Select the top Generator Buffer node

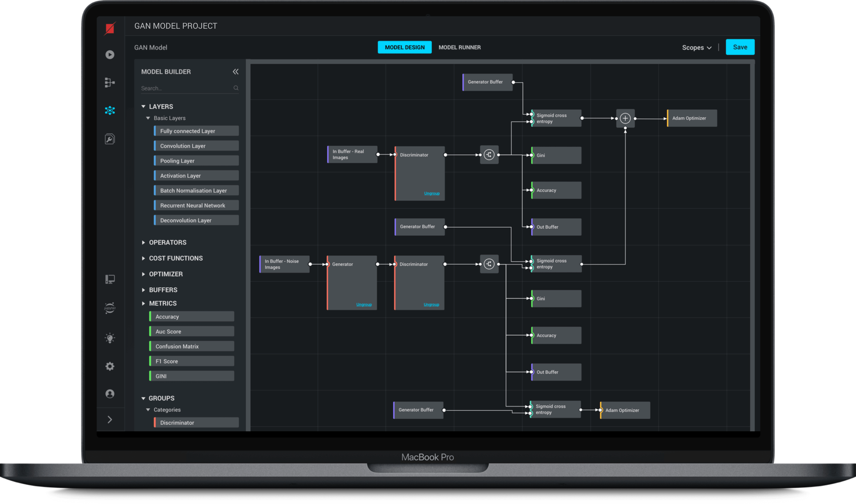pyautogui.click(x=488, y=82)
